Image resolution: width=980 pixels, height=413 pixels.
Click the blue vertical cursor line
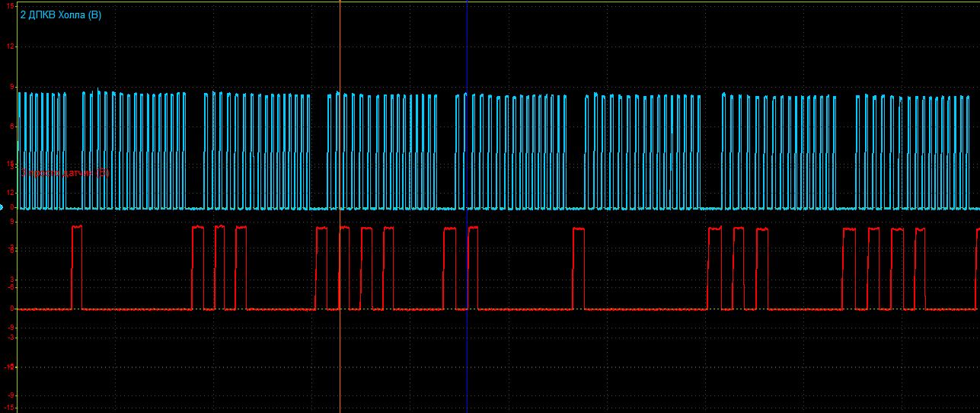pyautogui.click(x=467, y=206)
